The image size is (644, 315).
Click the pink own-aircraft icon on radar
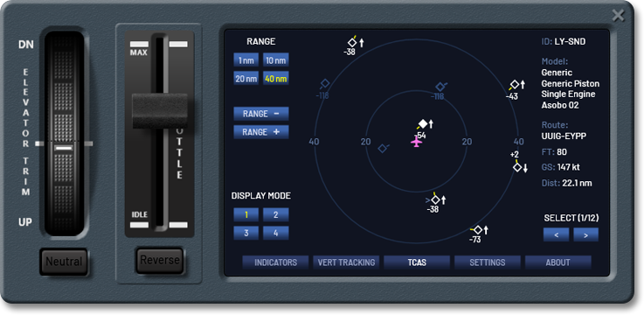point(417,142)
